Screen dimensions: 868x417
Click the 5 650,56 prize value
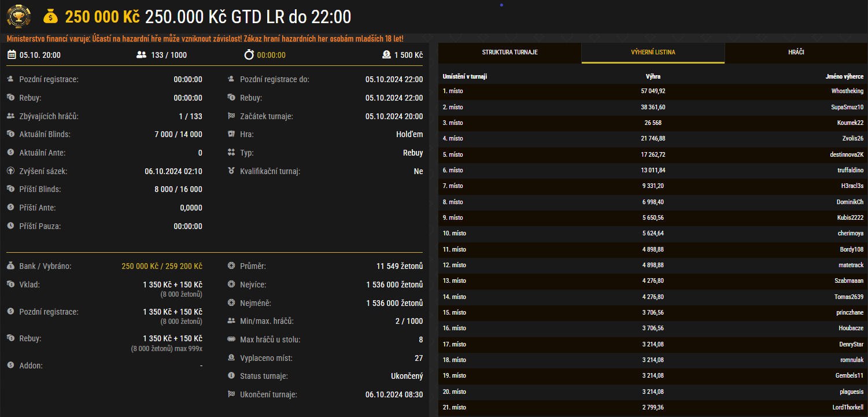coord(653,217)
